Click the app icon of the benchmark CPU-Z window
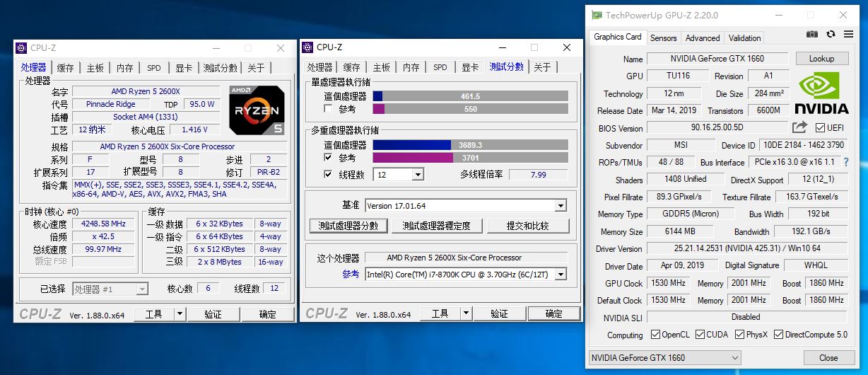 tap(308, 47)
